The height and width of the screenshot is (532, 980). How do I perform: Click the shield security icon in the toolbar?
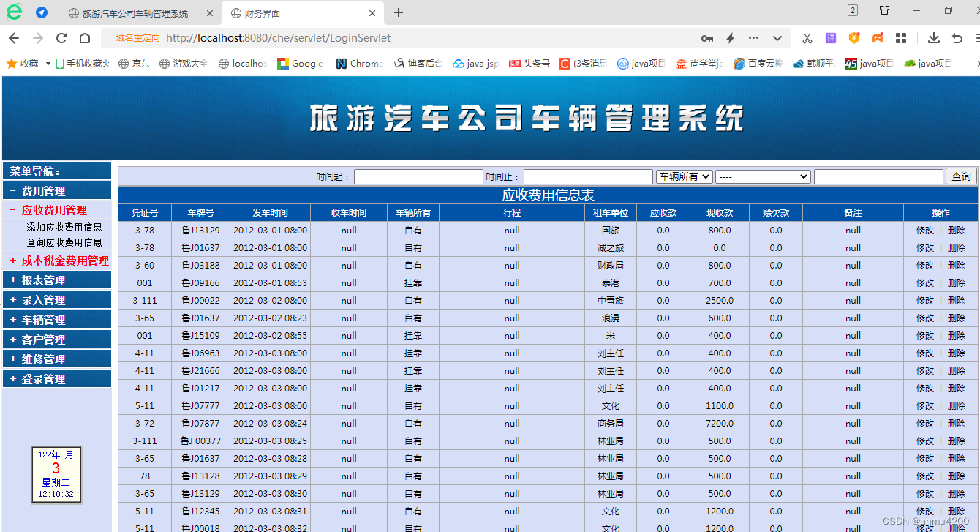854,38
